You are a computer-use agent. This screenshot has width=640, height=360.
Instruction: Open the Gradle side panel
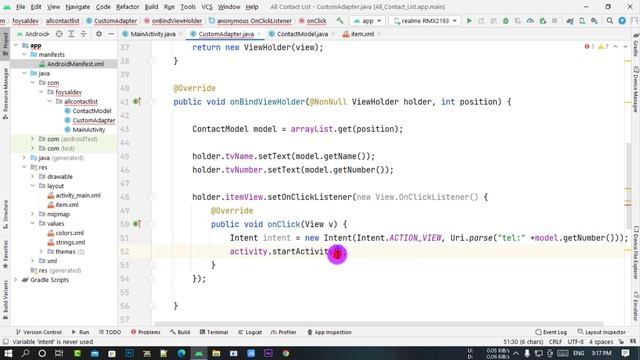tap(636, 46)
